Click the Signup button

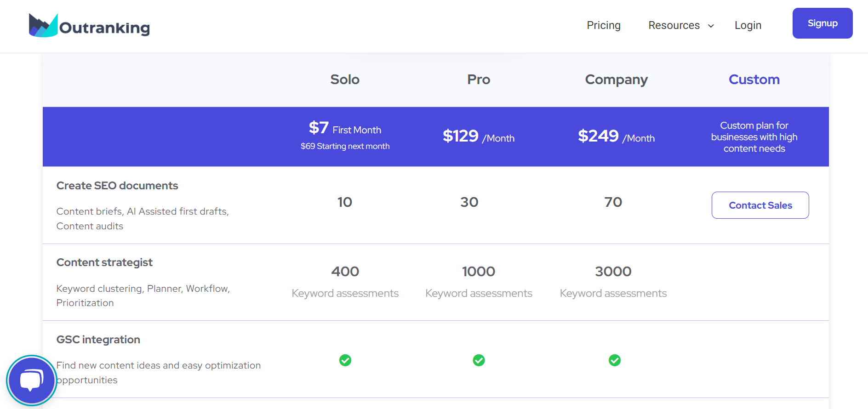pos(822,23)
